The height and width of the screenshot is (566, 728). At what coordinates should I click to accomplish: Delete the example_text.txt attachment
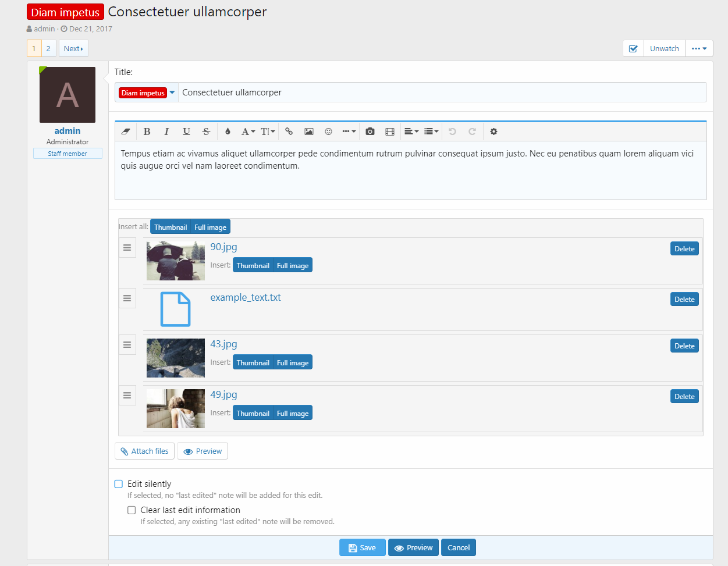[684, 300]
